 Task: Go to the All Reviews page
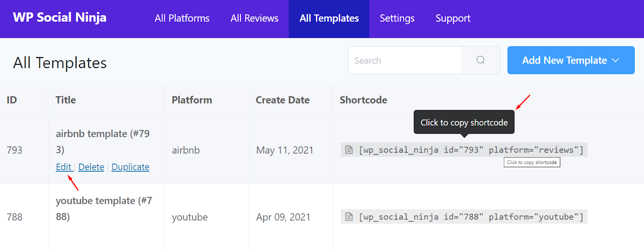(x=254, y=19)
